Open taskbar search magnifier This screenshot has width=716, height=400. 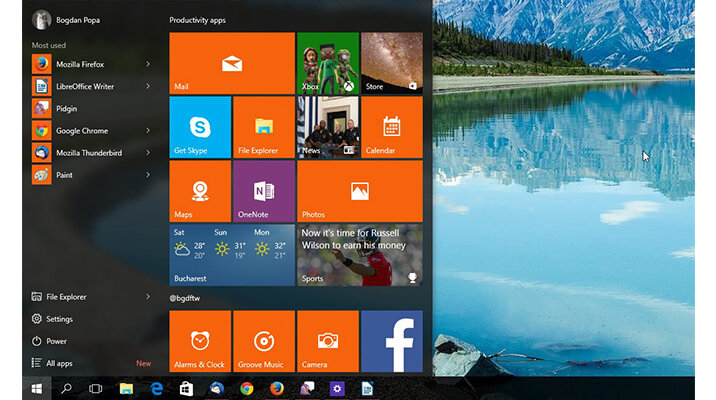point(66,389)
